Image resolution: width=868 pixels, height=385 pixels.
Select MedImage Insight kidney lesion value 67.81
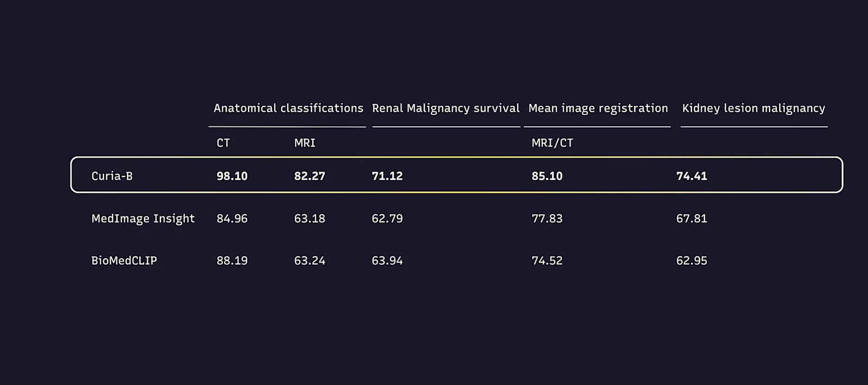tap(692, 219)
